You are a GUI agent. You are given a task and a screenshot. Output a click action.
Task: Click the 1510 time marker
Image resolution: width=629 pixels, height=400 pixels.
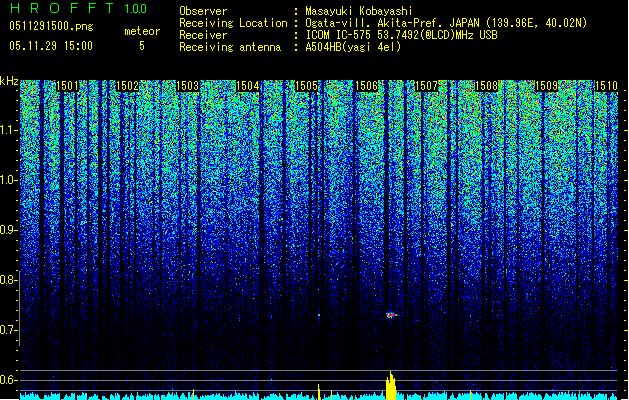[606, 86]
